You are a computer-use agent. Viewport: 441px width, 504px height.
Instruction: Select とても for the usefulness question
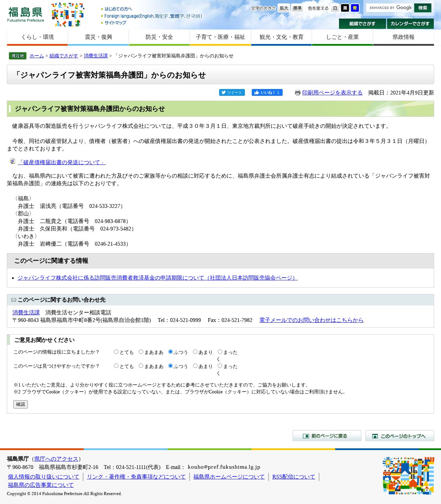(116, 352)
